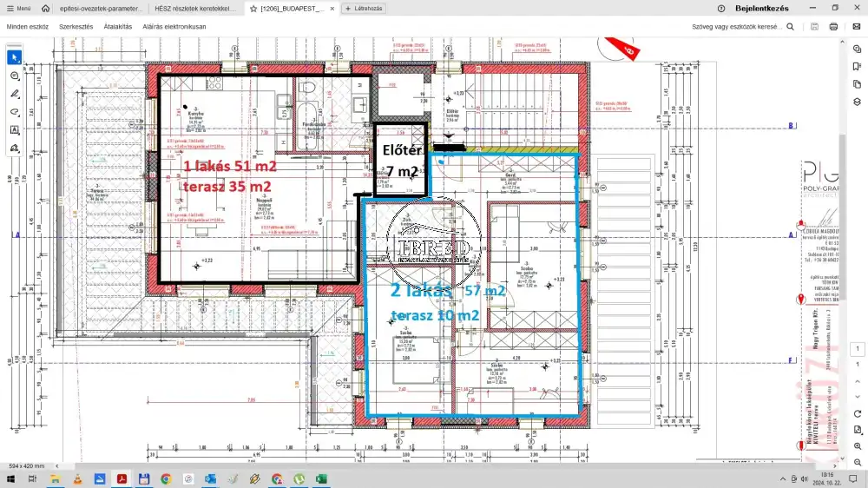The height and width of the screenshot is (488, 868).
Task: Print the document via printer icon
Action: [x=833, y=27]
